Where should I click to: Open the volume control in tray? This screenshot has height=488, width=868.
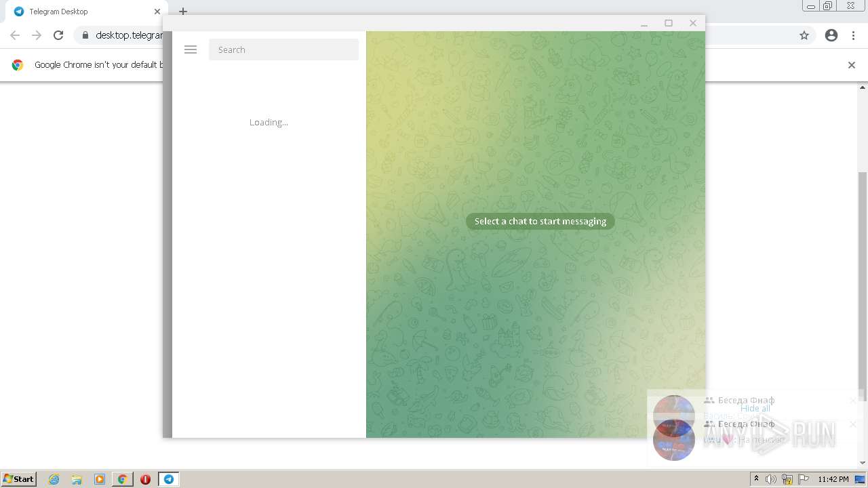pos(771,479)
